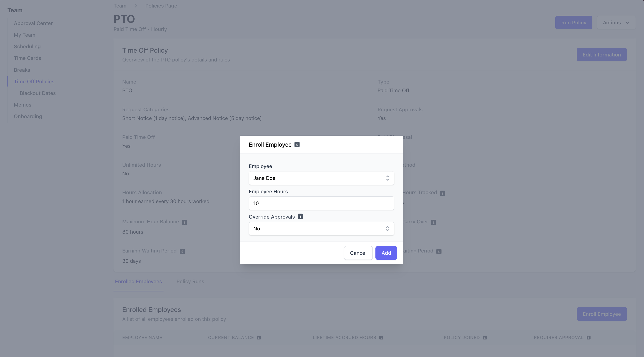
Task: Click Enroll Employee button in the Enrolled Employees section
Action: coord(601,314)
